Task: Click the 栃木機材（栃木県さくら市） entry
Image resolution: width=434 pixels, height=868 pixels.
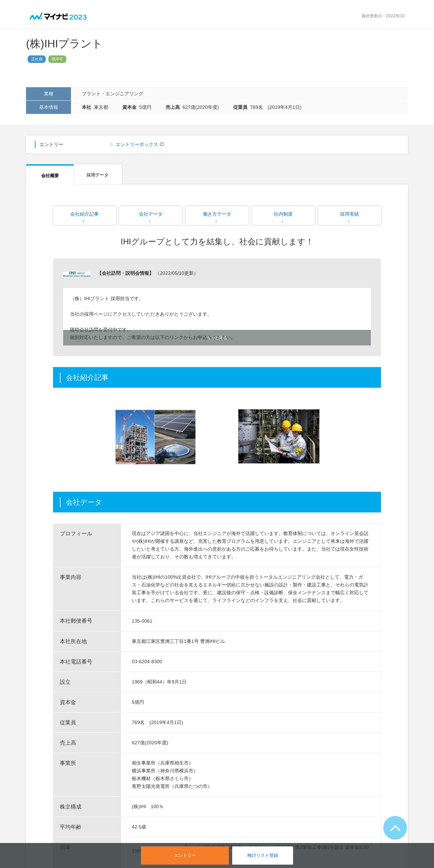Action: pos(163,778)
